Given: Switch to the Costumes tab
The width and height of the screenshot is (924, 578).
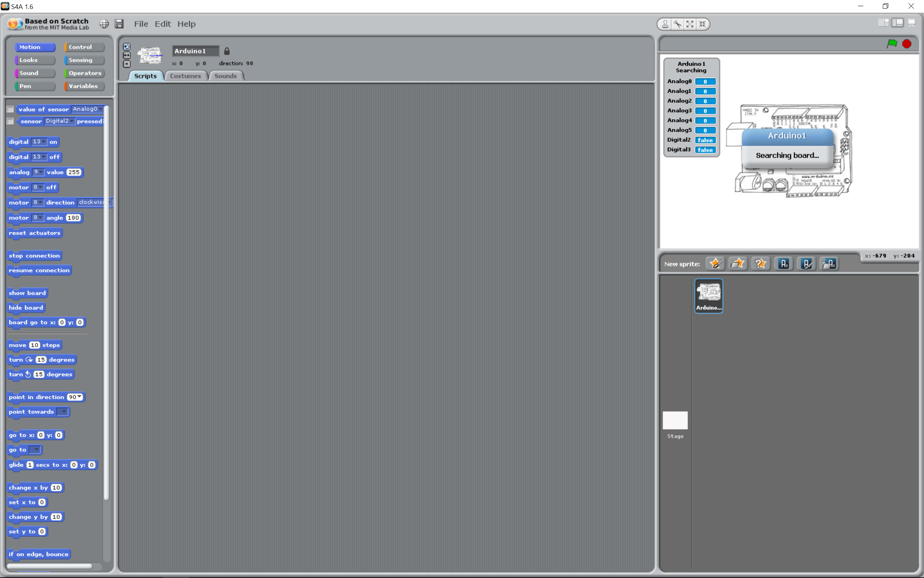Looking at the screenshot, I should coord(186,76).
